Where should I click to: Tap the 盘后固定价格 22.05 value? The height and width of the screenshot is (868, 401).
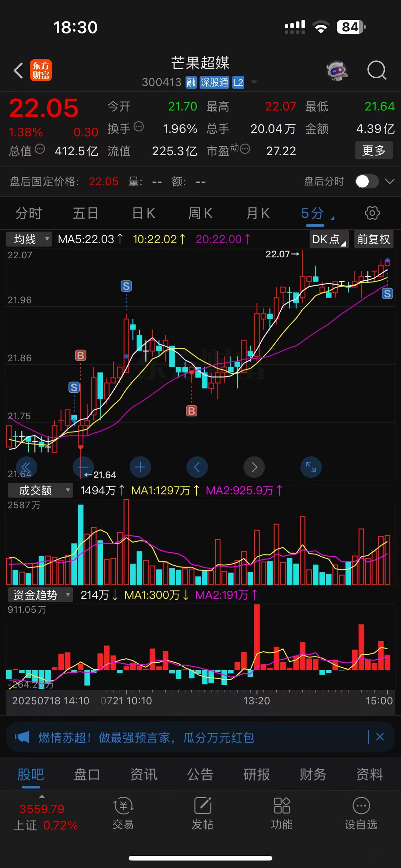point(103,181)
